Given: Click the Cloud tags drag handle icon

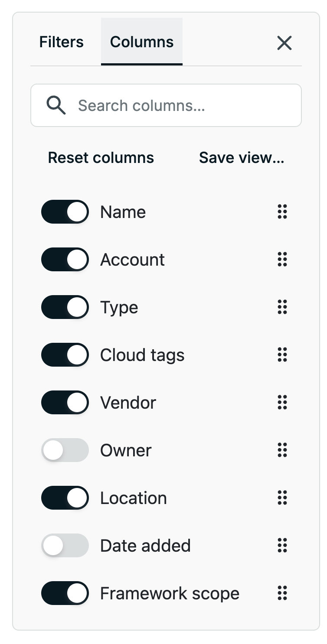Looking at the screenshot, I should click(x=282, y=355).
